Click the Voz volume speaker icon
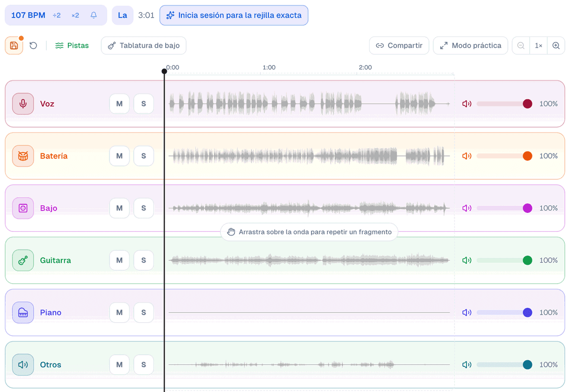Image resolution: width=570 pixels, height=392 pixels. click(467, 104)
